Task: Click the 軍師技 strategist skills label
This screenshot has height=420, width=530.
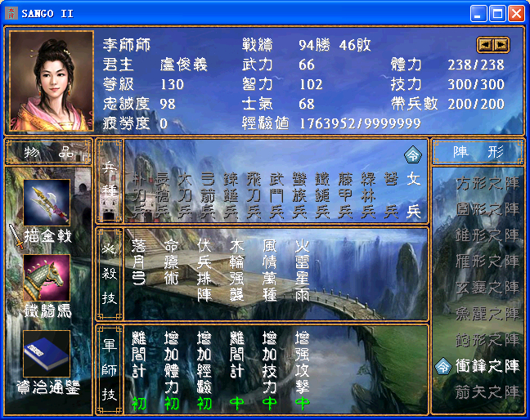Action: tap(109, 369)
